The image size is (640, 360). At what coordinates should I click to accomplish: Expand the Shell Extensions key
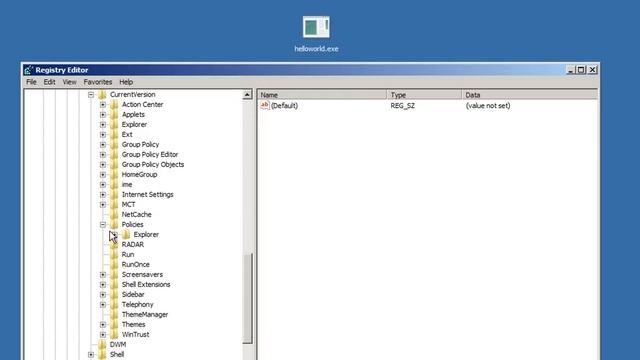(103, 284)
